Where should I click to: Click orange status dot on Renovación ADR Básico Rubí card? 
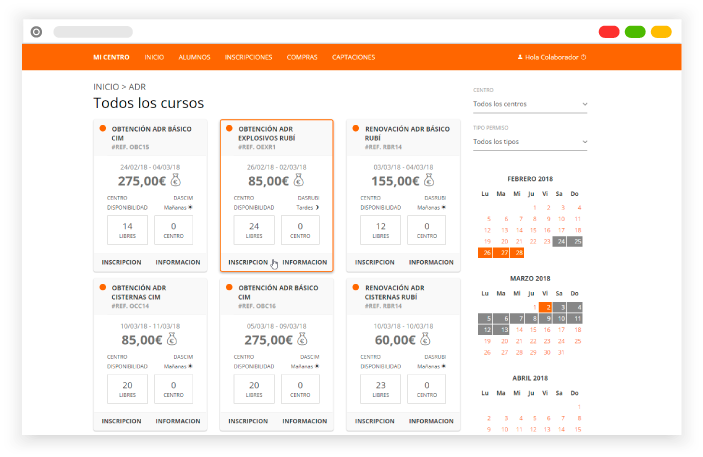coord(356,128)
